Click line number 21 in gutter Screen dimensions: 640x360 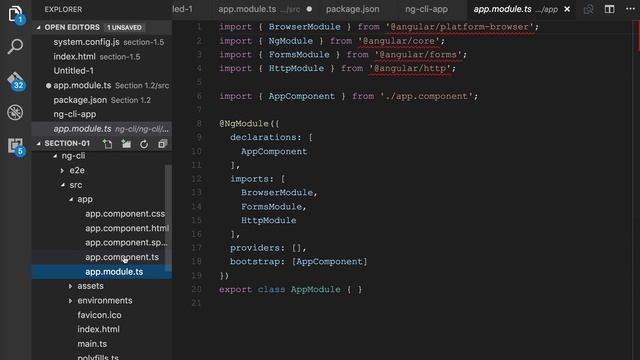(x=196, y=303)
